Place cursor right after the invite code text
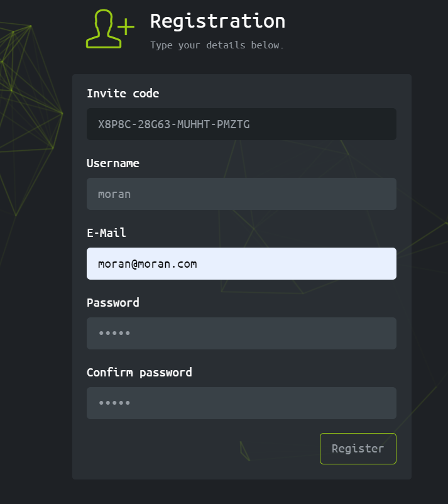The width and height of the screenshot is (448, 504). click(251, 124)
